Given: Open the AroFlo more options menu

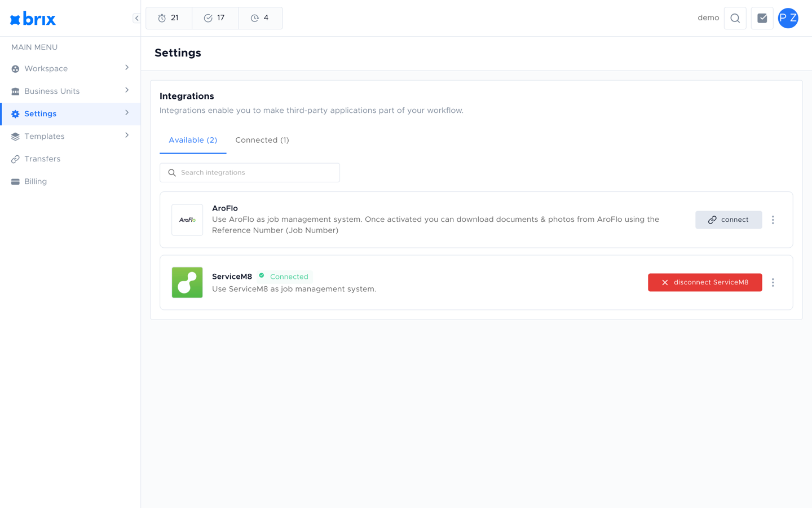Looking at the screenshot, I should point(773,220).
